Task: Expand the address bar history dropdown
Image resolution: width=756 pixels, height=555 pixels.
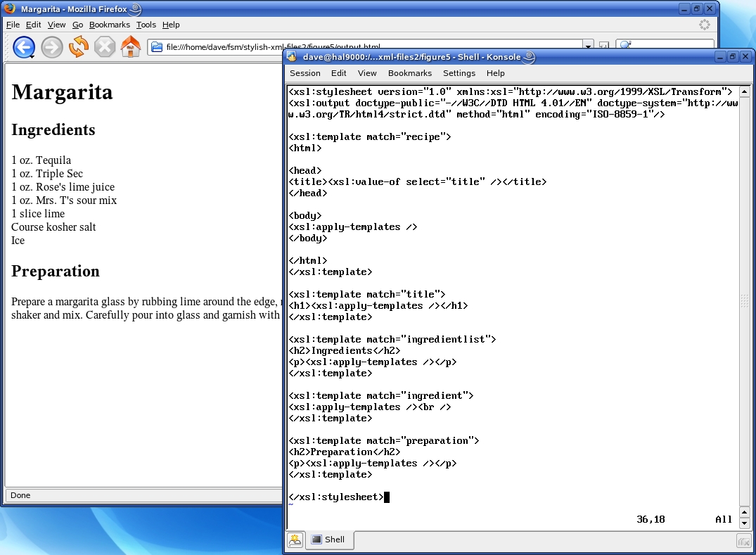Action: [x=589, y=45]
